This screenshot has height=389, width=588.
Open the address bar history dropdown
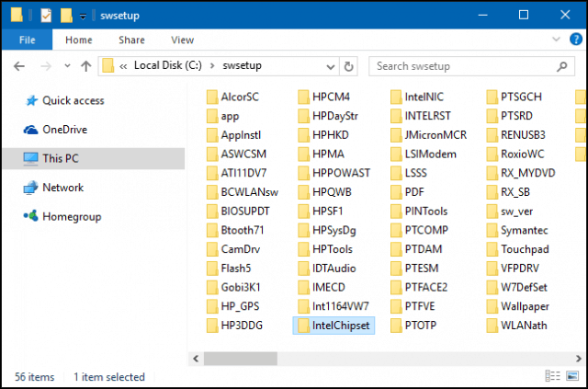331,67
